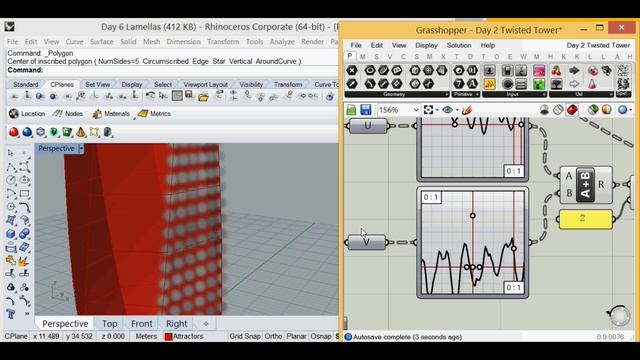The image size is (640, 360).
Task: Click the Grasshopper save file icon
Action: click(365, 110)
